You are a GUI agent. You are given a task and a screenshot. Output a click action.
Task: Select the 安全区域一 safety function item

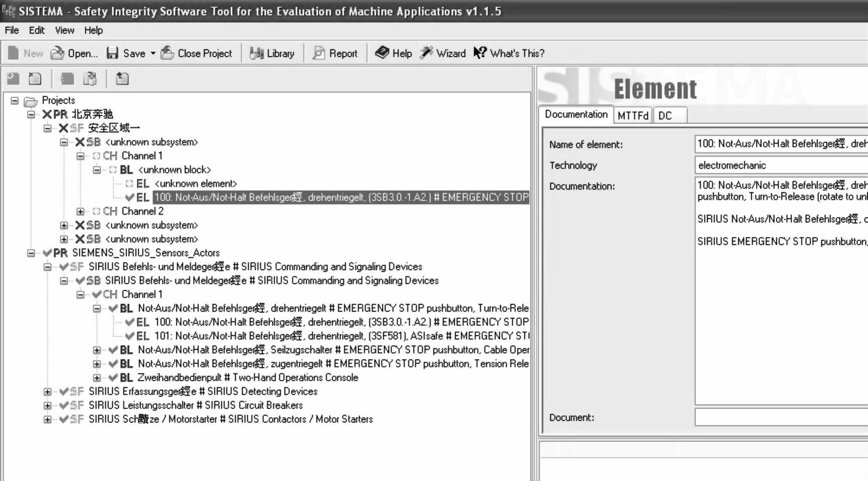[114, 128]
